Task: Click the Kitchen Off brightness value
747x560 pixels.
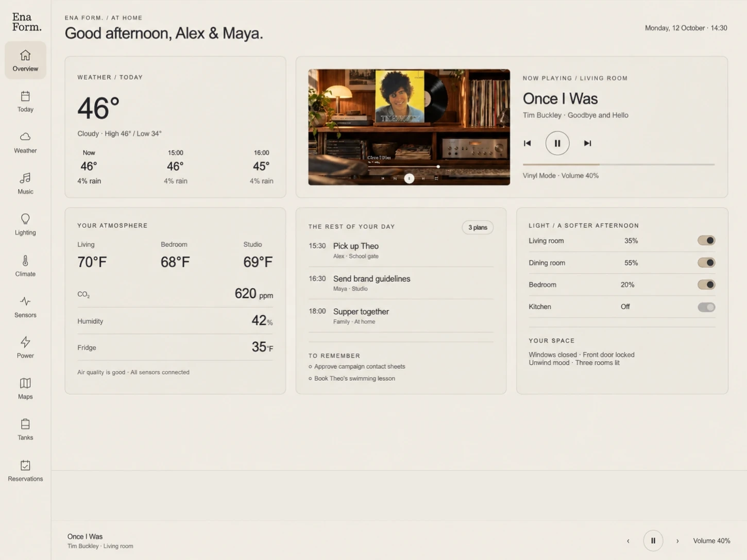Action: click(x=625, y=307)
